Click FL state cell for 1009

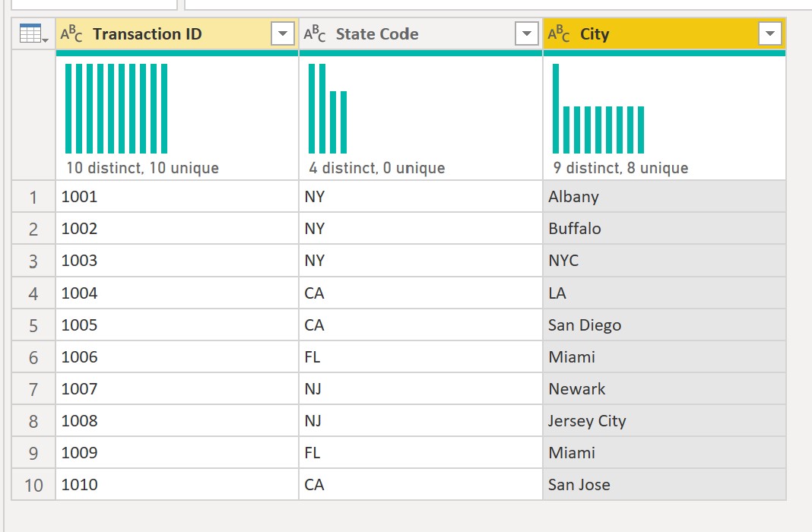pyautogui.click(x=420, y=453)
